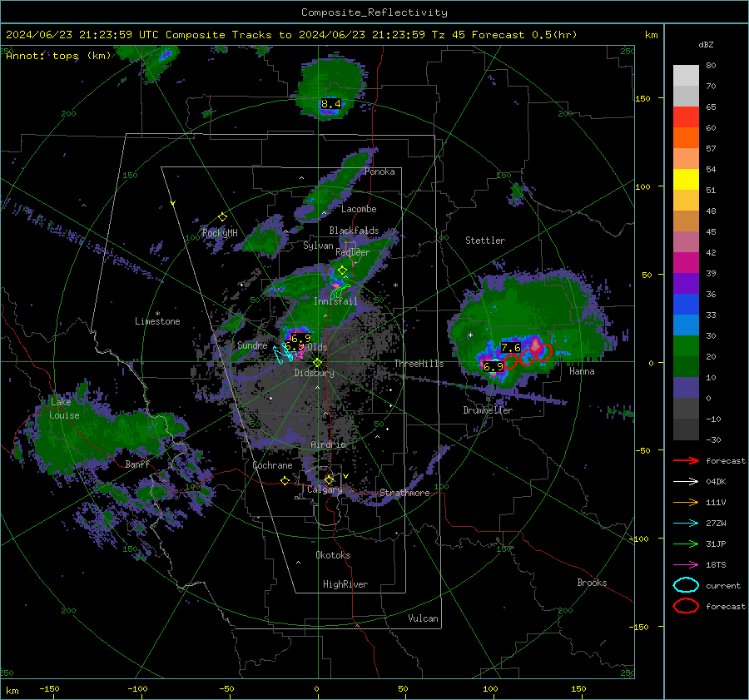Click the Lake Louise label

(64, 409)
